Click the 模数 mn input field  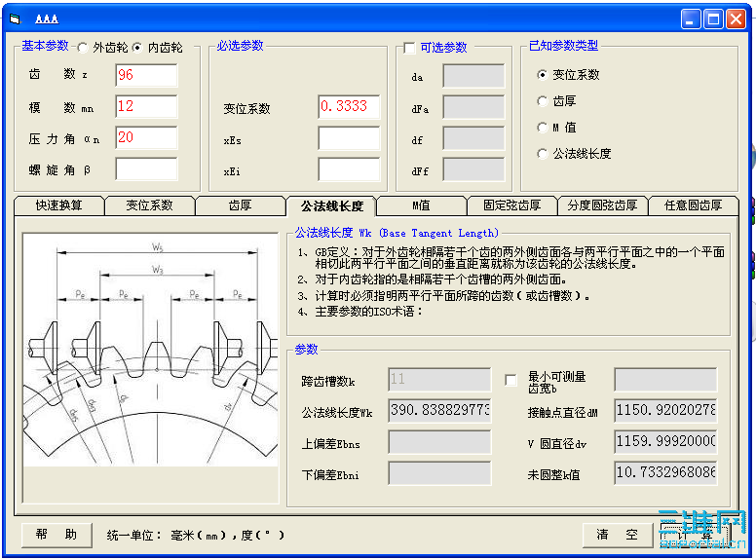coord(146,106)
